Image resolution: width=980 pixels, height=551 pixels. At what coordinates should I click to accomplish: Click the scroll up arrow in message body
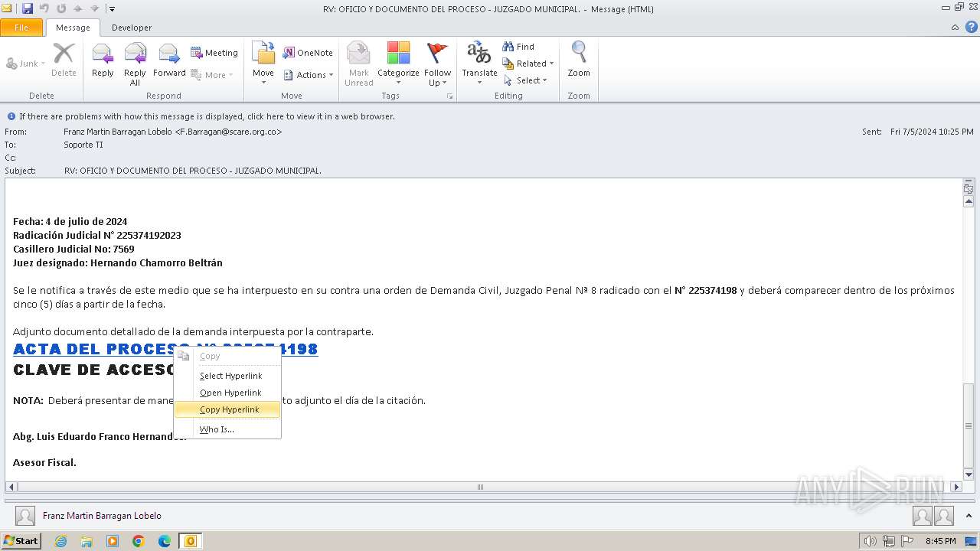(x=969, y=201)
